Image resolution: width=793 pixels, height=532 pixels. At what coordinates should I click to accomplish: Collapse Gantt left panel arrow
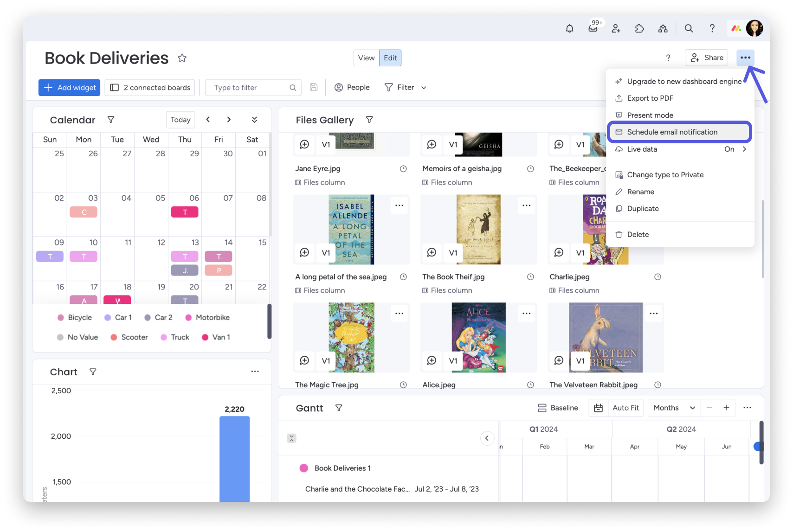[x=487, y=438]
